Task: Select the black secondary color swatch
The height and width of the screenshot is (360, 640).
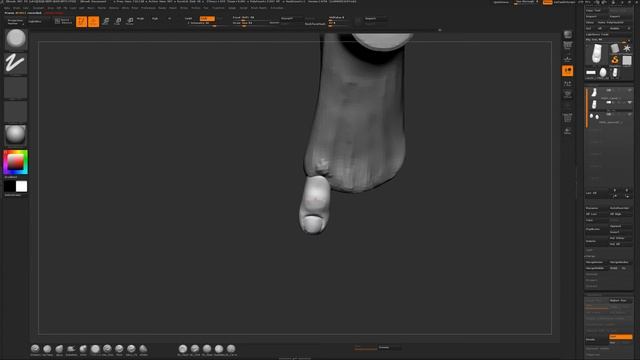Action: [10, 187]
